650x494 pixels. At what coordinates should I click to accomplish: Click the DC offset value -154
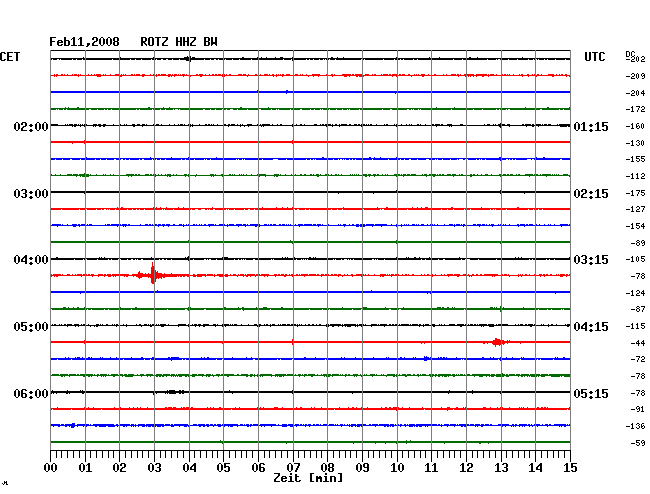[x=635, y=226]
